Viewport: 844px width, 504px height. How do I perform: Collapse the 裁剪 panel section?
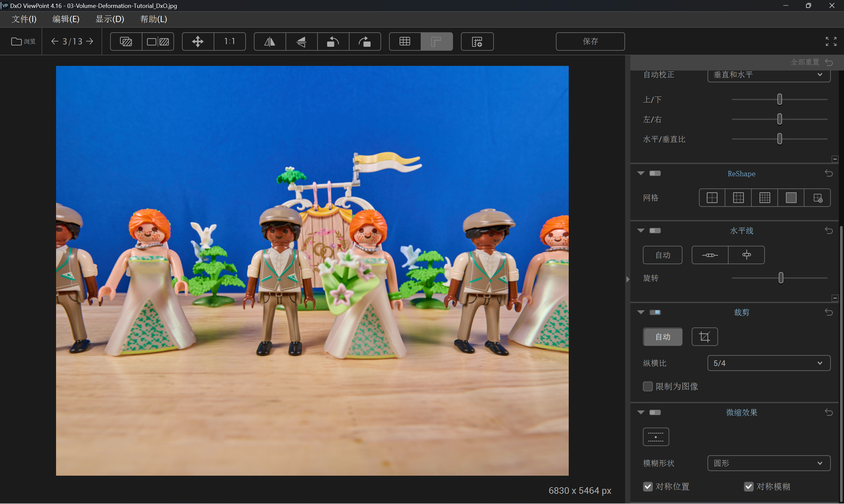pyautogui.click(x=641, y=312)
